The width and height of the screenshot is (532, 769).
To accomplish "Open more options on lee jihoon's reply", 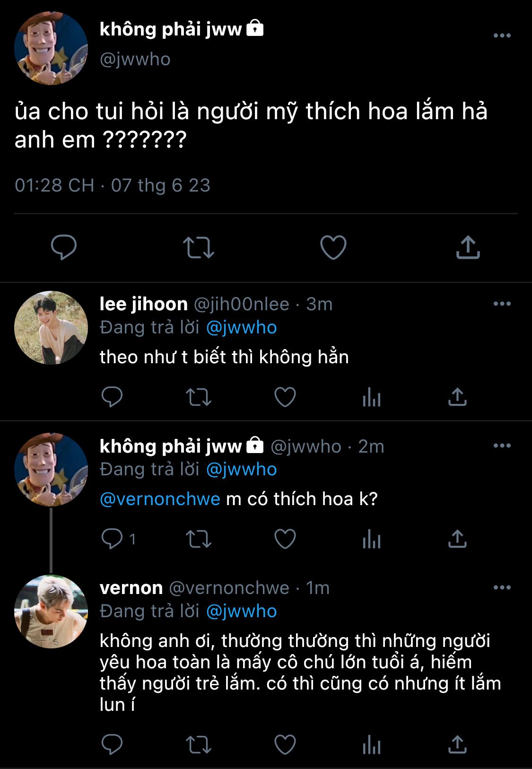I will 502,304.
